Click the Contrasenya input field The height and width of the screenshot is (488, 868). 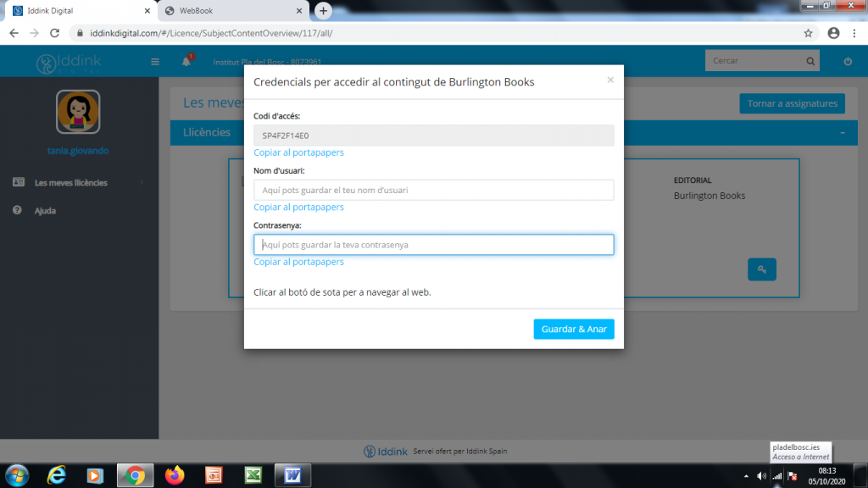[x=433, y=245]
